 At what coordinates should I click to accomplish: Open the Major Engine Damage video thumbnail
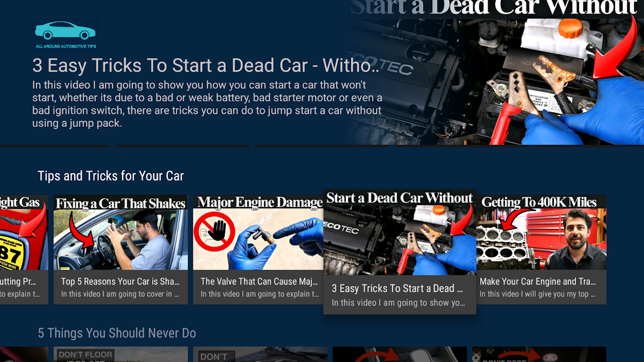tap(258, 233)
